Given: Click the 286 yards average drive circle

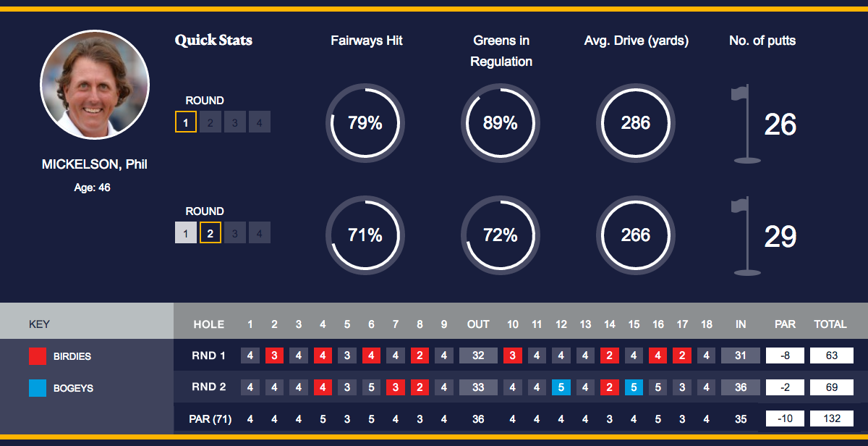Looking at the screenshot, I should point(635,123).
